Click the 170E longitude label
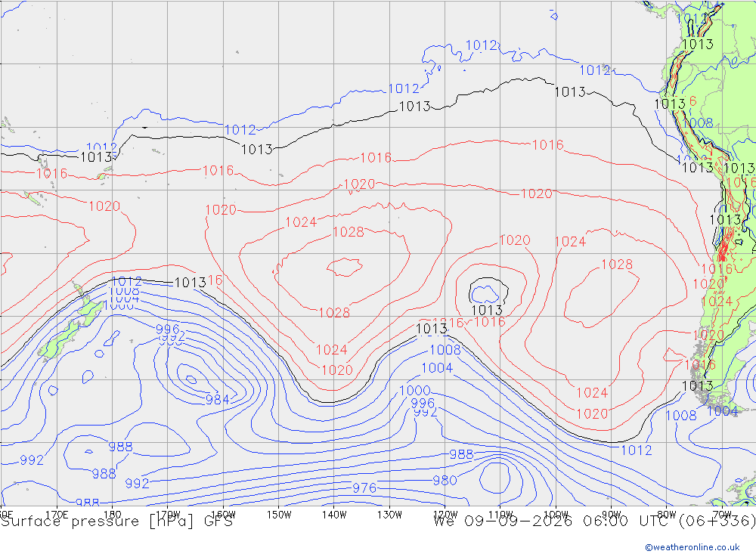The width and height of the screenshot is (756, 554). click(57, 515)
